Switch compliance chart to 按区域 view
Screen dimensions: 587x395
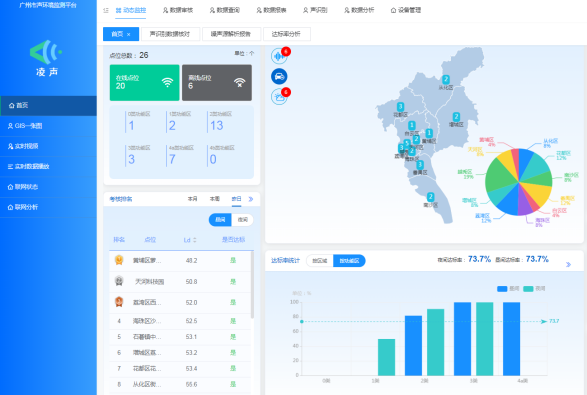pyautogui.click(x=320, y=261)
